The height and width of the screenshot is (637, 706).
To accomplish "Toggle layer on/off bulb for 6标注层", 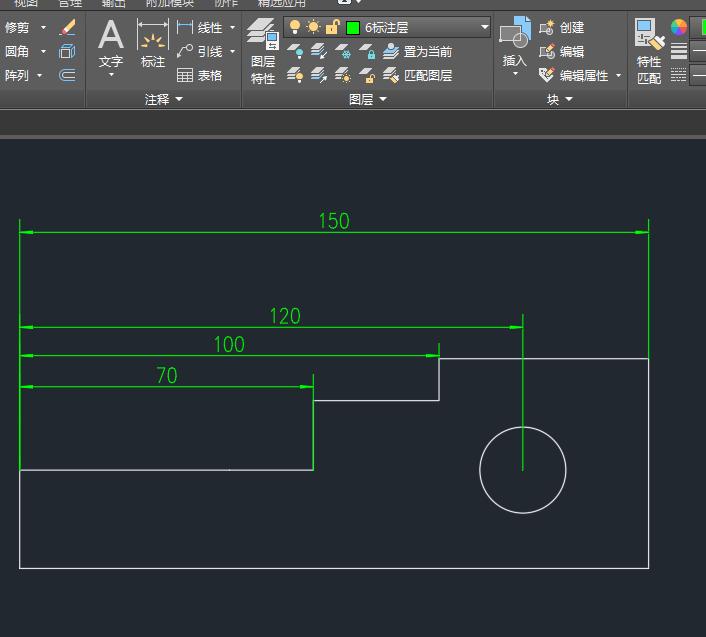I will (x=294, y=27).
